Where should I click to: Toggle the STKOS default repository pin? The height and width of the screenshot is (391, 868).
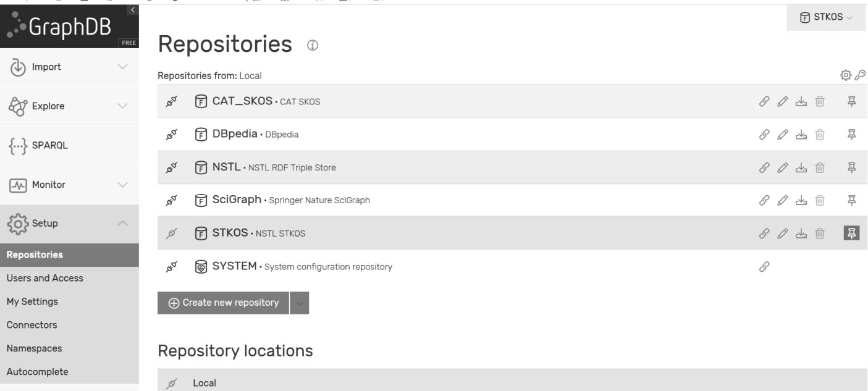(x=852, y=233)
